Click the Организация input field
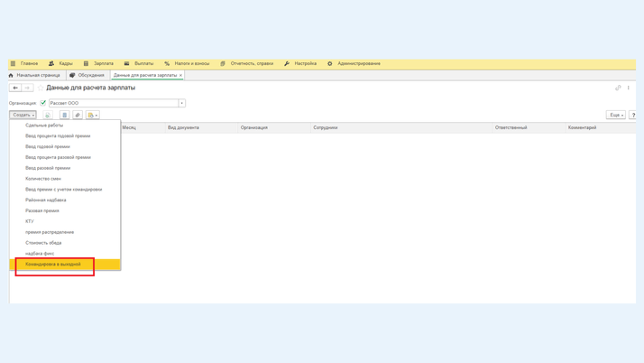 pyautogui.click(x=113, y=103)
